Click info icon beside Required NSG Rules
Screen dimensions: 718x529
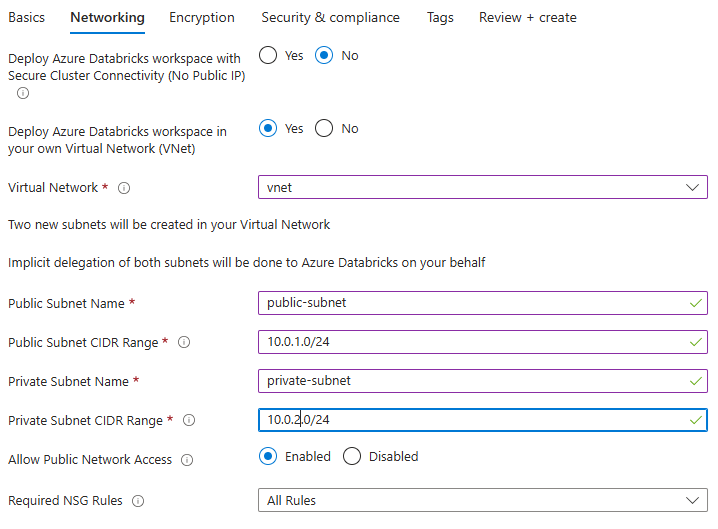pos(138,501)
